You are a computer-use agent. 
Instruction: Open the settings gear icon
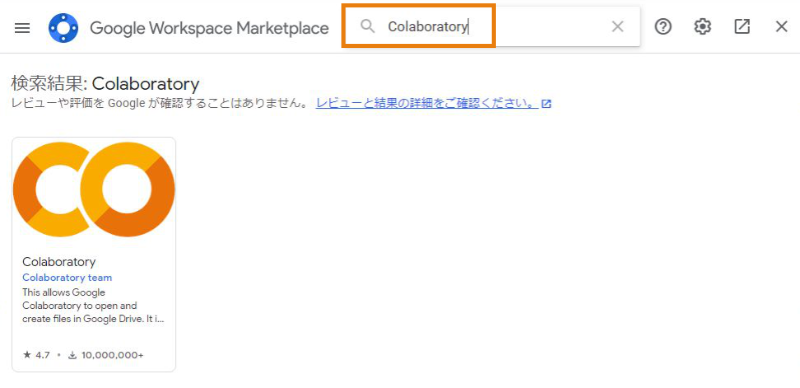tap(703, 27)
